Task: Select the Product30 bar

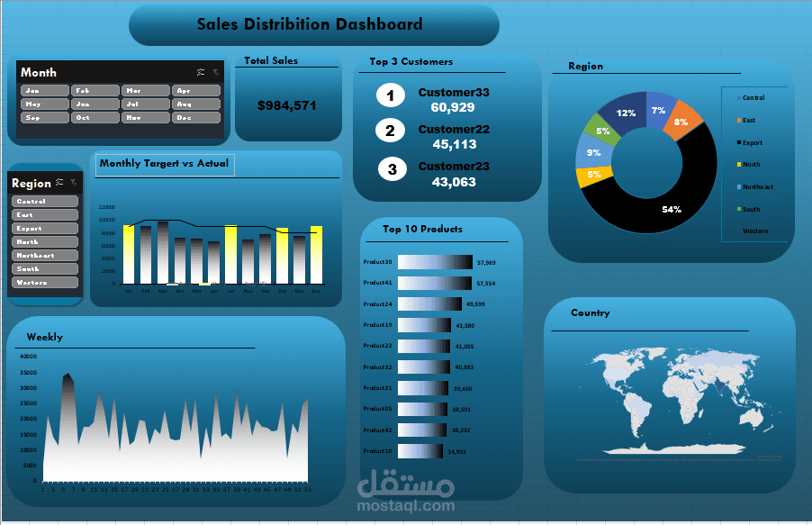Action: [x=435, y=262]
